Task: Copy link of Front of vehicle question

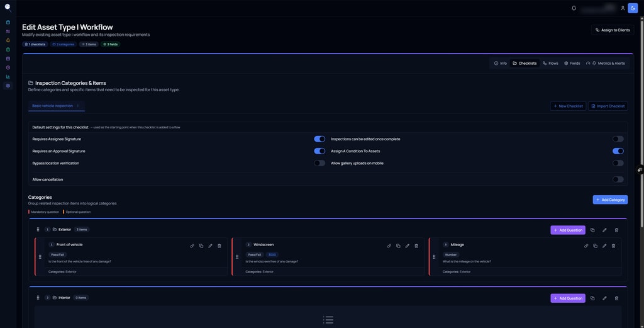Action: click(192, 246)
